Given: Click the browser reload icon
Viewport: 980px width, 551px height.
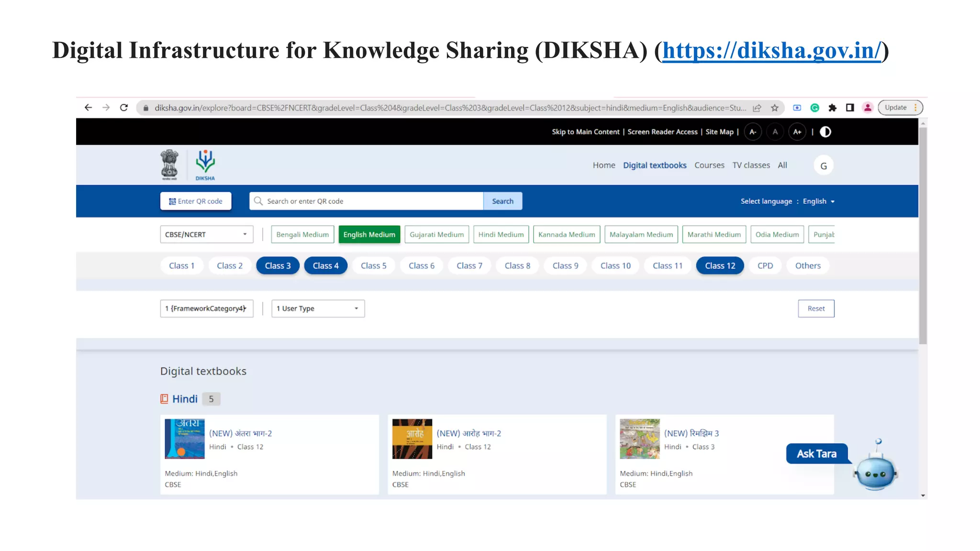Looking at the screenshot, I should [x=124, y=108].
